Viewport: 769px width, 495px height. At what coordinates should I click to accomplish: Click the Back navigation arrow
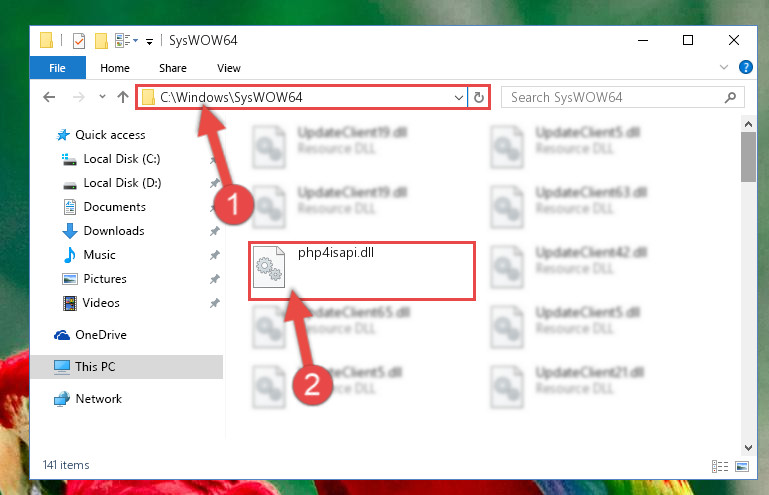pos(49,97)
